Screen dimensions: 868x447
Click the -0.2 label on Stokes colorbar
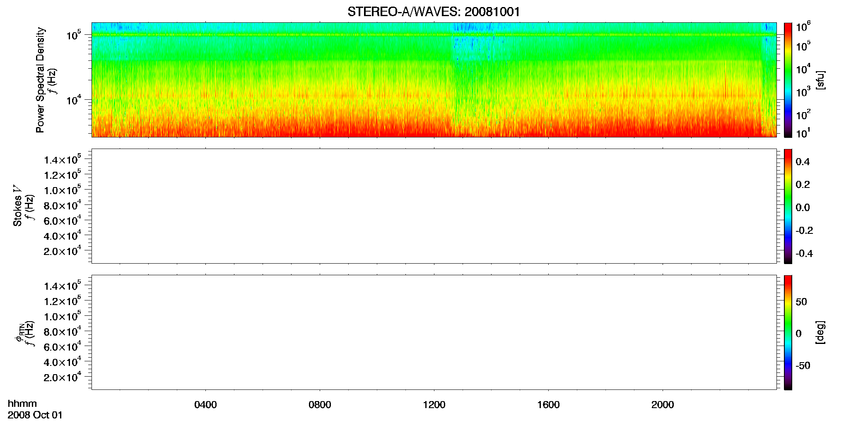(804, 231)
